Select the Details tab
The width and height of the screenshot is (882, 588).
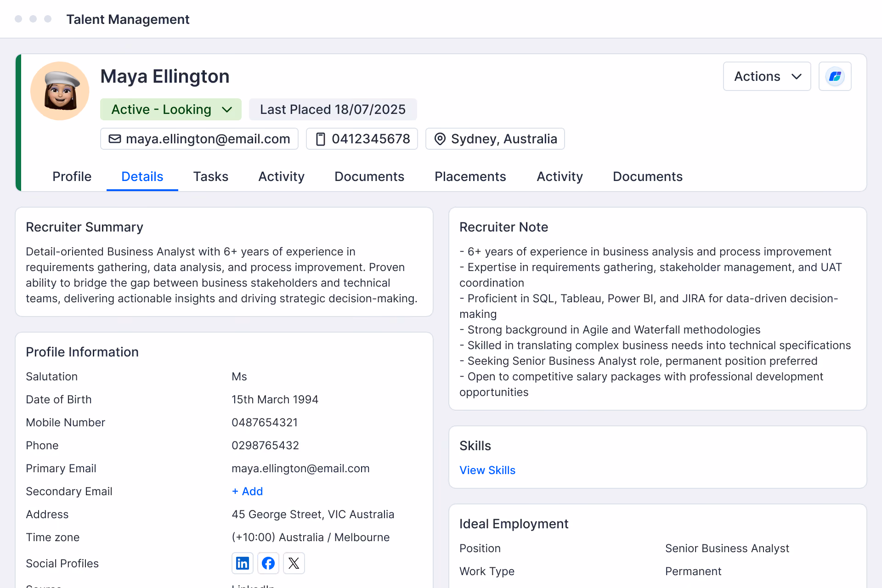click(x=142, y=176)
